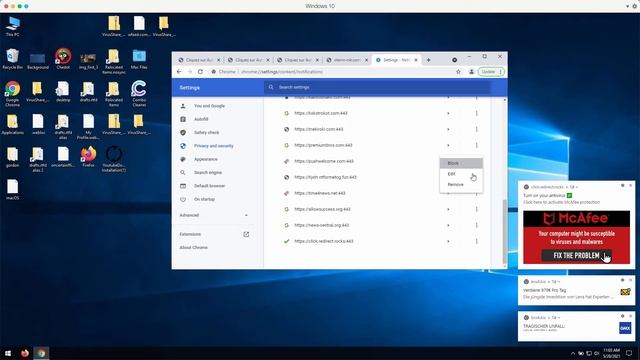
Task: Expand details arrow for tokotrokot.com
Action: tap(448, 113)
